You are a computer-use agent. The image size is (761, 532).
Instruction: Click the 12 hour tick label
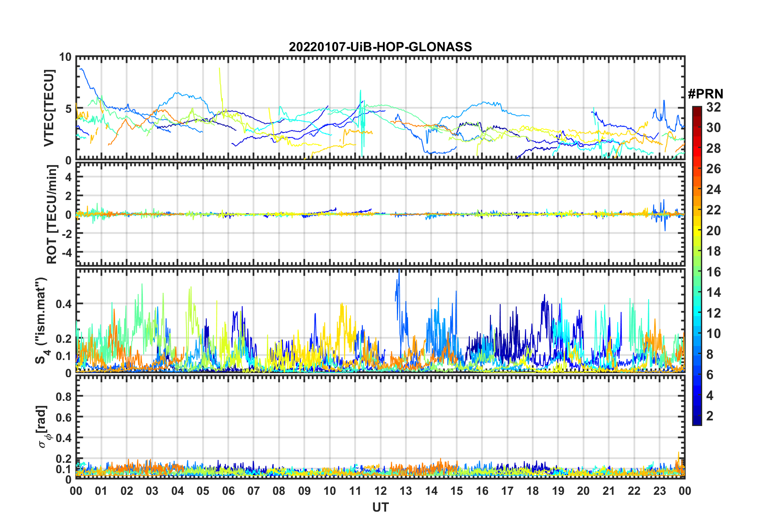coord(380,491)
